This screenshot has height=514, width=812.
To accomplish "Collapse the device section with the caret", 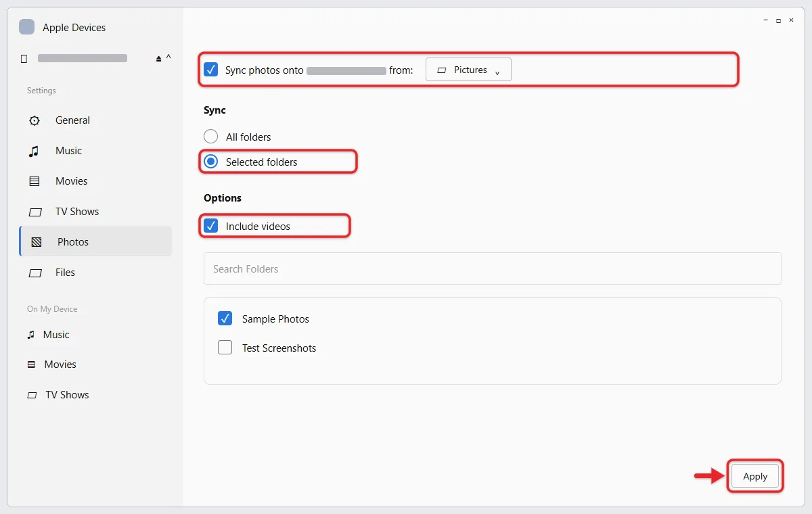I will tap(168, 58).
